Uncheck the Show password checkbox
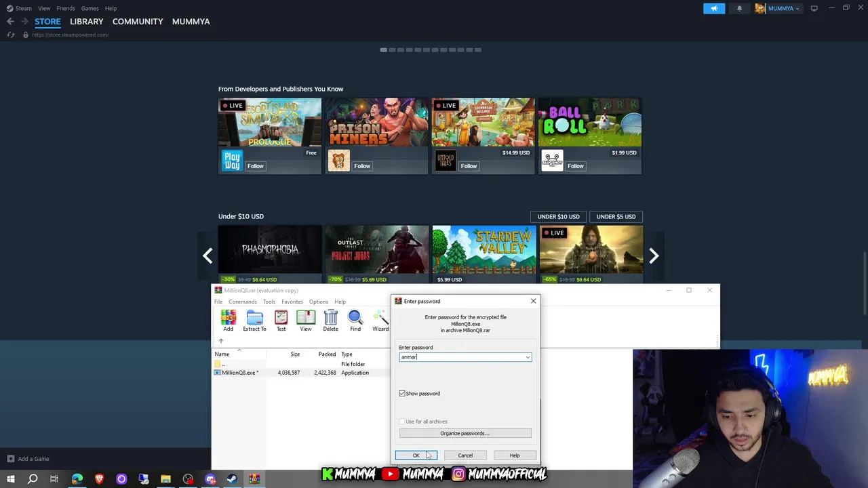Image resolution: width=868 pixels, height=488 pixels. click(402, 394)
